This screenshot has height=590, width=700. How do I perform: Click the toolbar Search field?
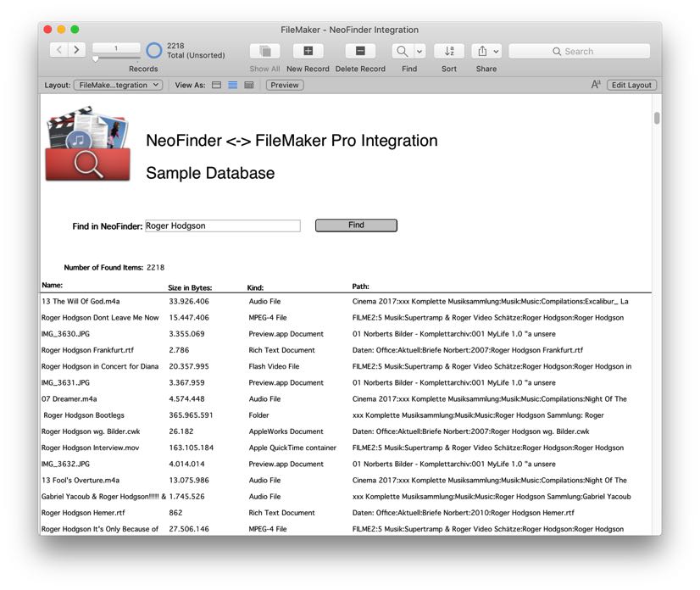click(579, 52)
